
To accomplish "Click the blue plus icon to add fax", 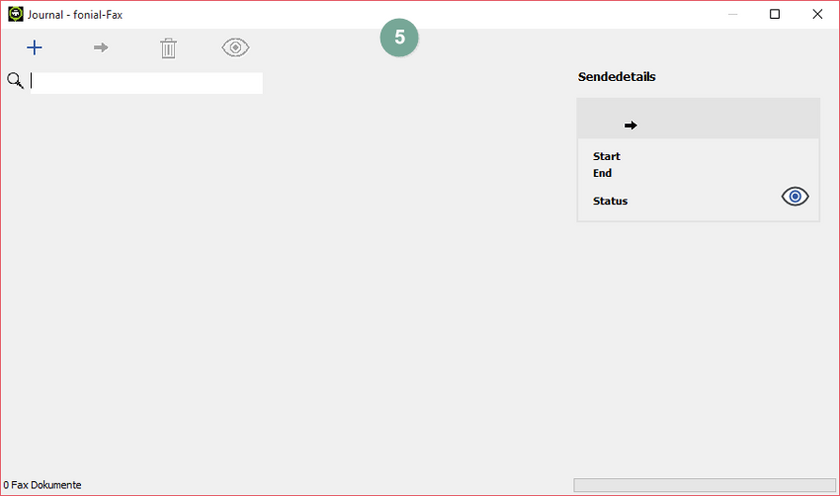I will [x=34, y=48].
